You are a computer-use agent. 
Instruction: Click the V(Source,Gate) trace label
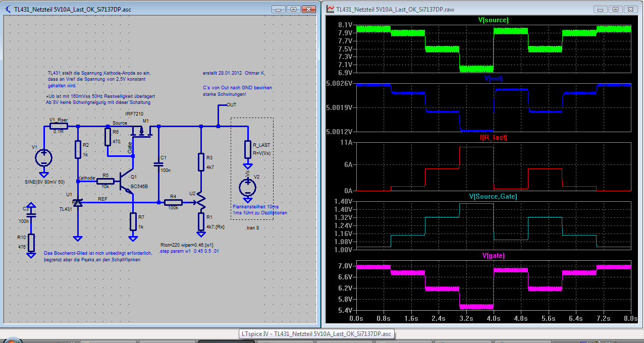tap(493, 196)
